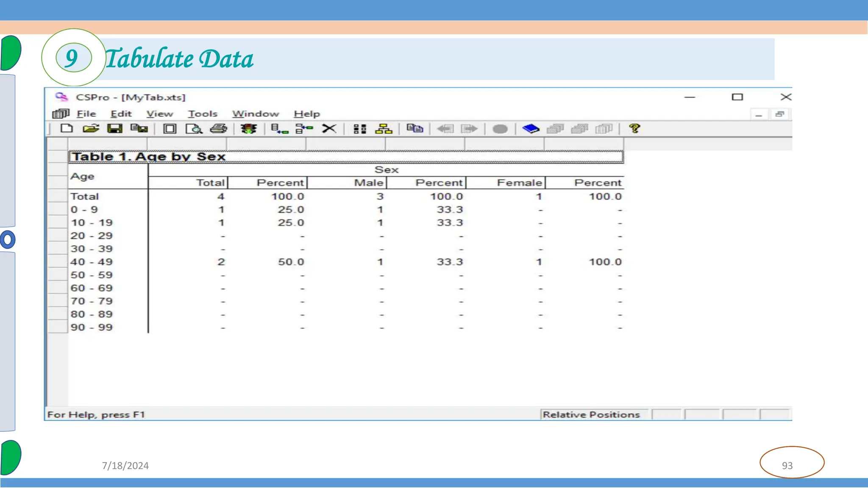Image resolution: width=868 pixels, height=488 pixels.
Task: Click the CSPro title bar app icon
Action: pyautogui.click(x=61, y=97)
